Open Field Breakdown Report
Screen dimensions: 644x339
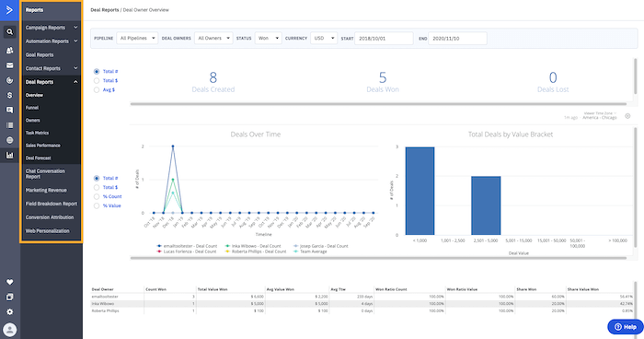click(x=52, y=204)
